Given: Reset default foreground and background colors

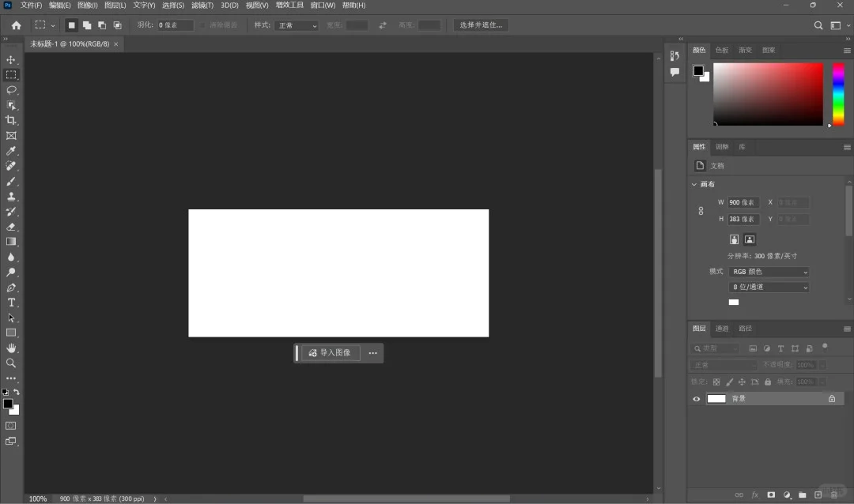Looking at the screenshot, I should click(x=6, y=392).
